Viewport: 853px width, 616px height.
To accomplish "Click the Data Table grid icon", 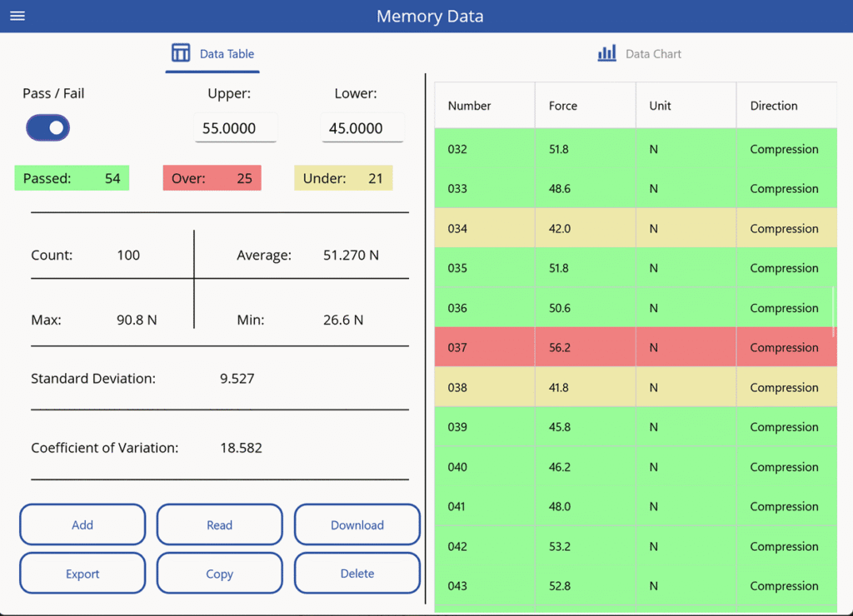I will click(x=181, y=53).
